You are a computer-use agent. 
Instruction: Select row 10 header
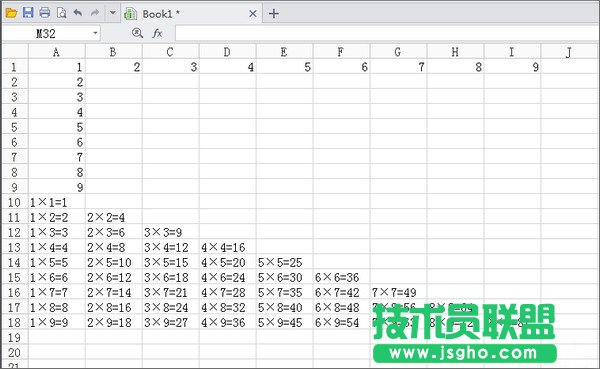pos(15,202)
